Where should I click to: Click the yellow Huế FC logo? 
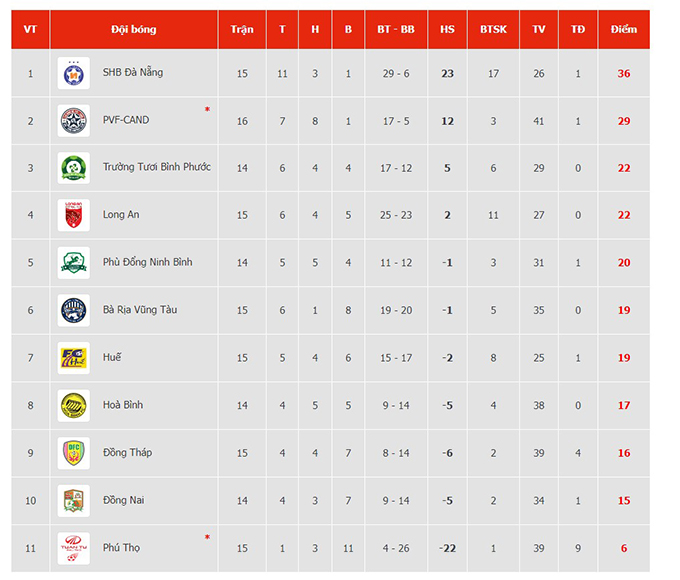(x=74, y=358)
